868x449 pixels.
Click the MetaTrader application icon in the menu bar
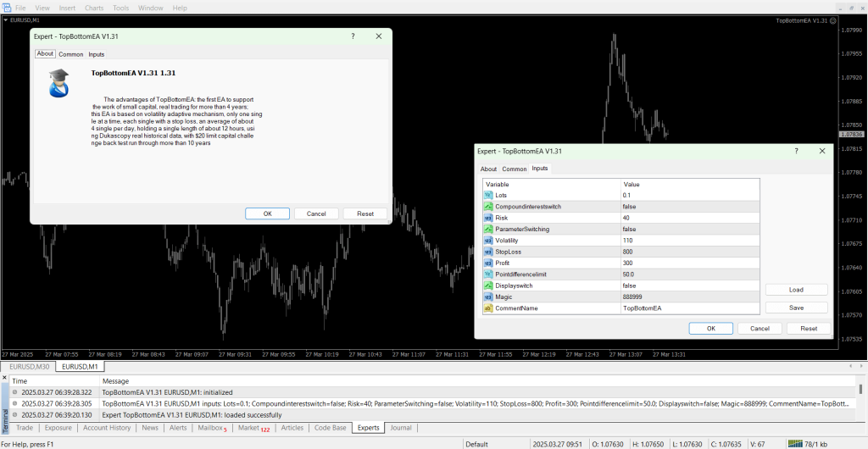(x=7, y=8)
